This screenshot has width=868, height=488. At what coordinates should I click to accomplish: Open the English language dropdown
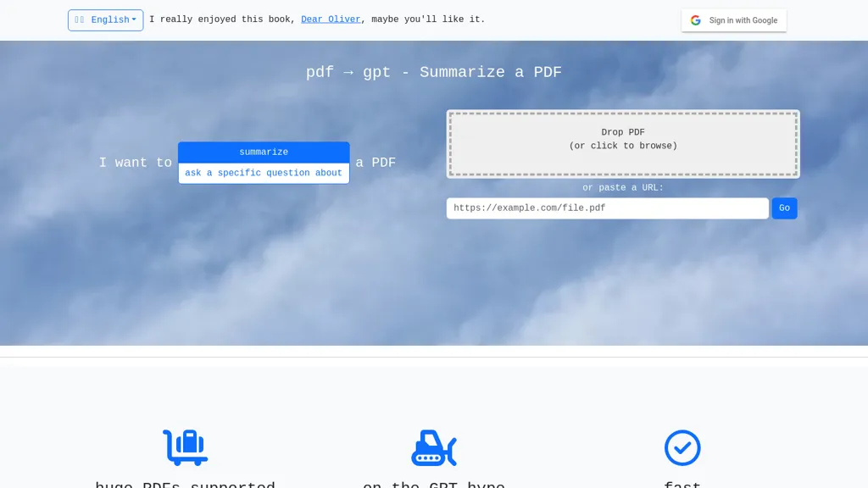106,20
